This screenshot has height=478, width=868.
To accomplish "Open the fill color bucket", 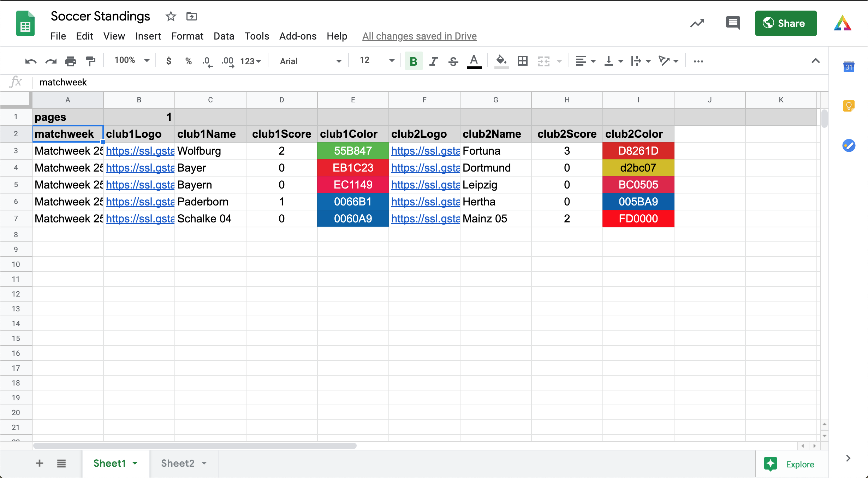I will point(501,61).
